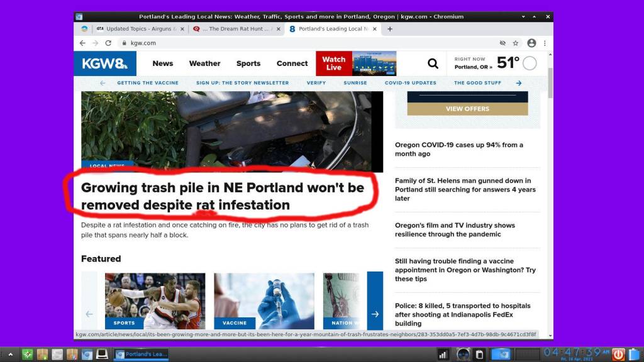Click the View Offers button
The image size is (644, 362).
pos(467,109)
